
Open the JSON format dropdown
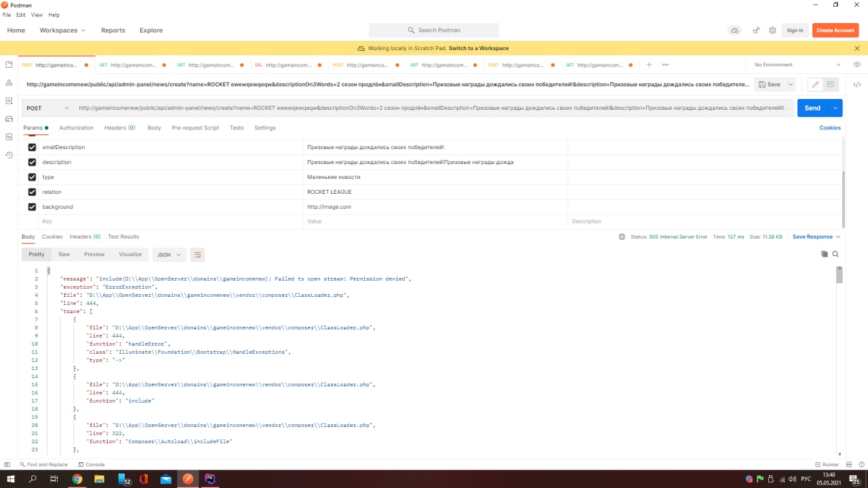click(x=170, y=255)
